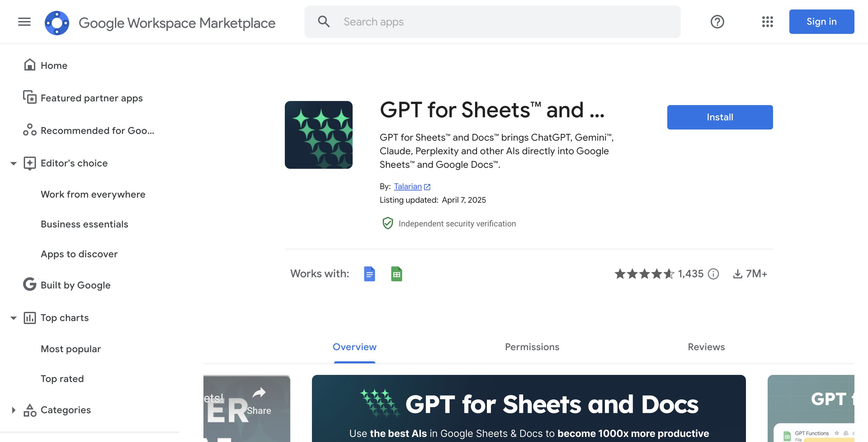Collapse the Top charts section
This screenshot has height=442, width=868.
click(x=14, y=318)
